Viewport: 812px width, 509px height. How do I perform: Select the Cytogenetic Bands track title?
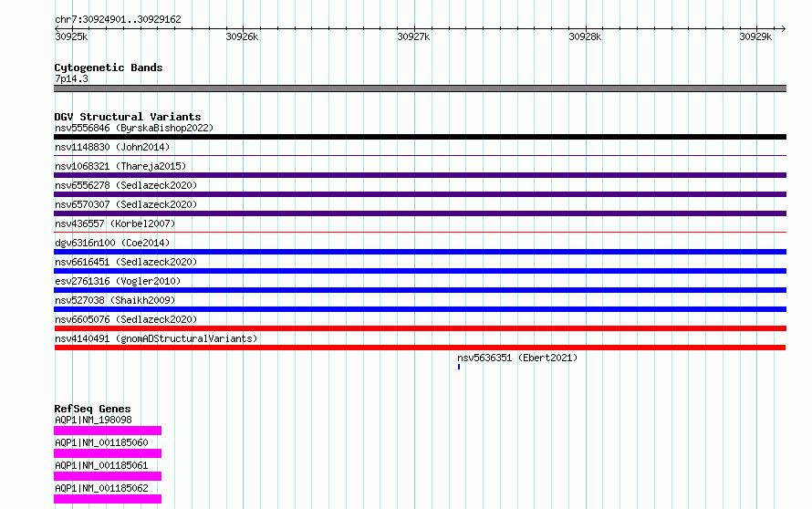pyautogui.click(x=109, y=68)
